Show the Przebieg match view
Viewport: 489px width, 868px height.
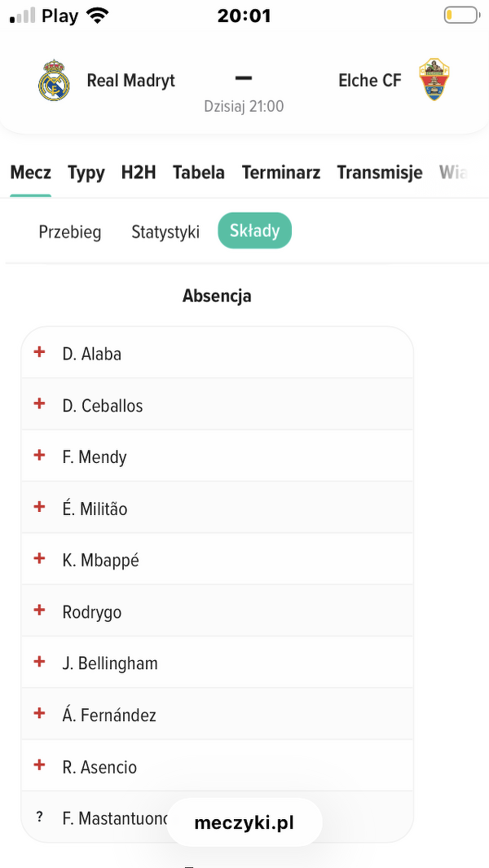coord(70,232)
